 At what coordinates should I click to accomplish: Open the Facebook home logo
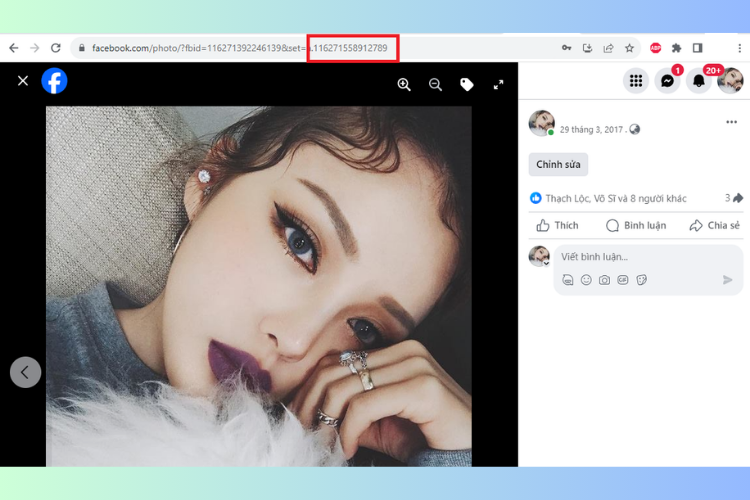pyautogui.click(x=54, y=81)
